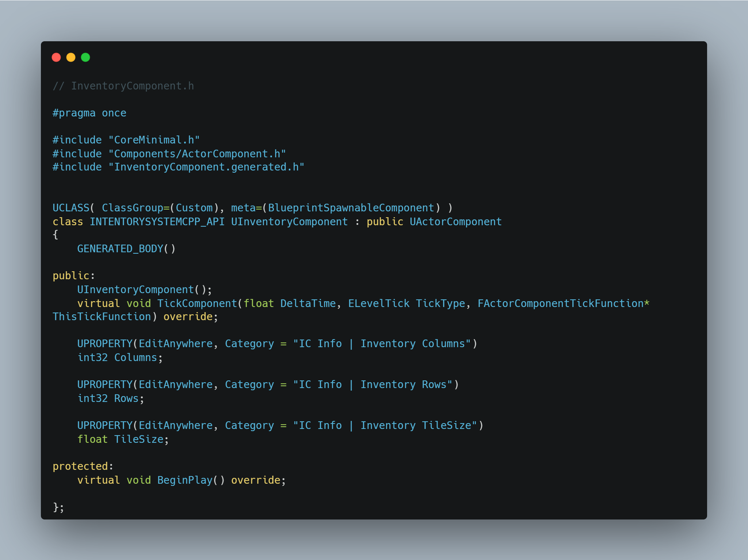Click the InventoryComponent.h comment line
This screenshot has width=748, height=560.
123,86
